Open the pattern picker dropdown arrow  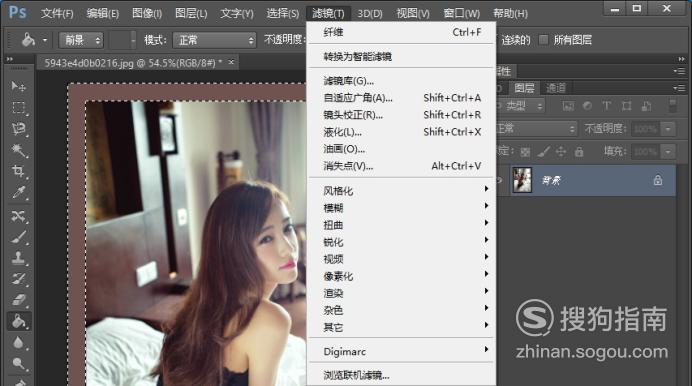point(133,40)
